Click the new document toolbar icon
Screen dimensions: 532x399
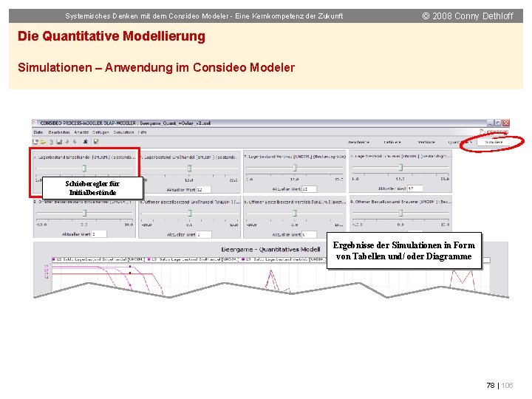(x=35, y=142)
